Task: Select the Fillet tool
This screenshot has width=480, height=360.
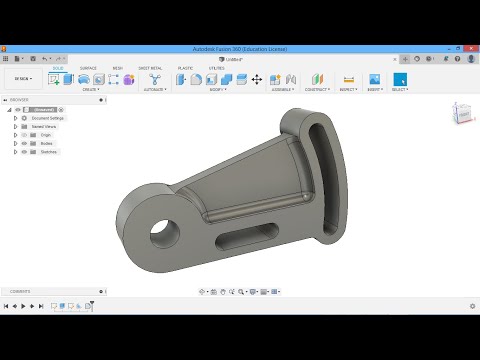Action: (196, 79)
